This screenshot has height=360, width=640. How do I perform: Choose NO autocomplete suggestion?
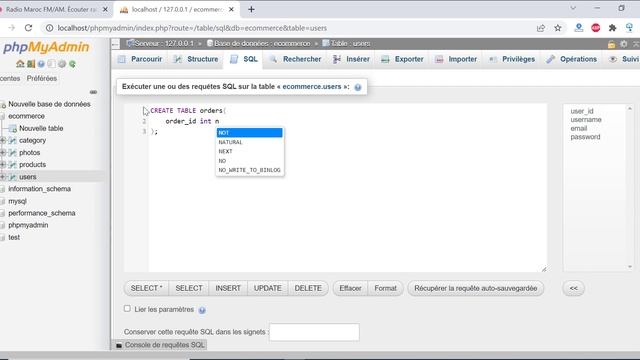(x=249, y=161)
